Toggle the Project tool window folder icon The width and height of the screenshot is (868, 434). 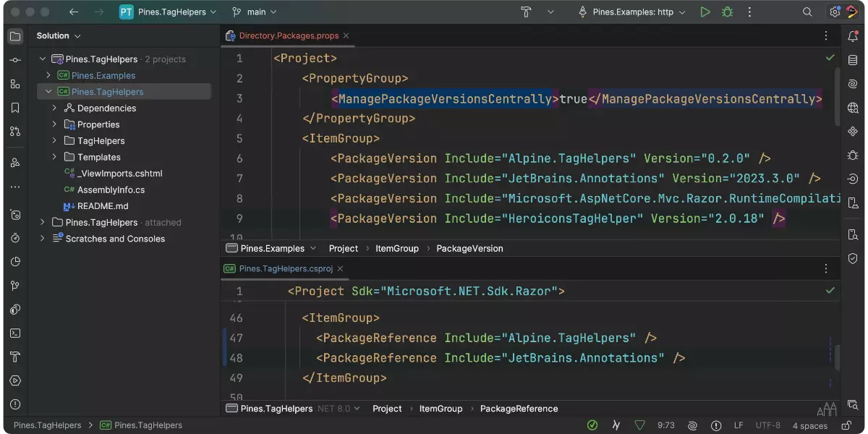(15, 36)
